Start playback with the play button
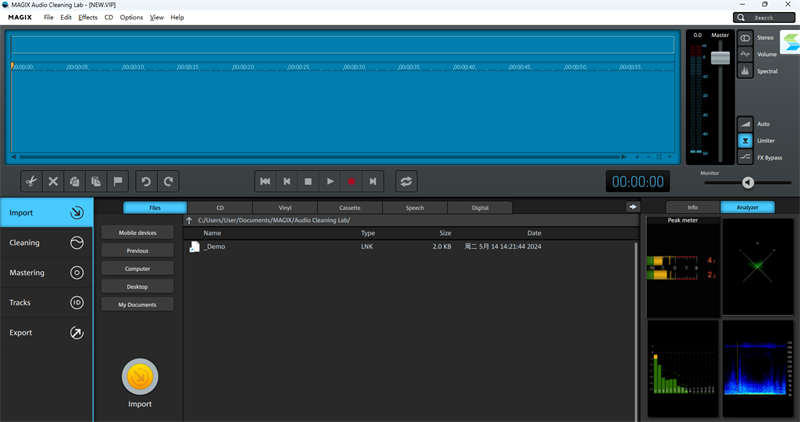 330,181
